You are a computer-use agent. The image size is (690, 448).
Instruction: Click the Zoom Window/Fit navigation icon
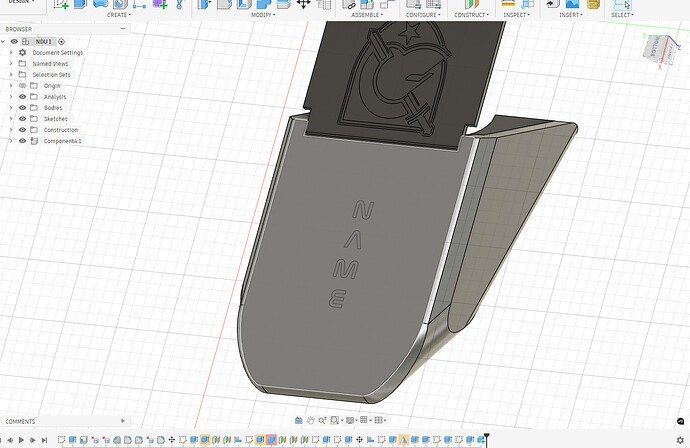334,420
